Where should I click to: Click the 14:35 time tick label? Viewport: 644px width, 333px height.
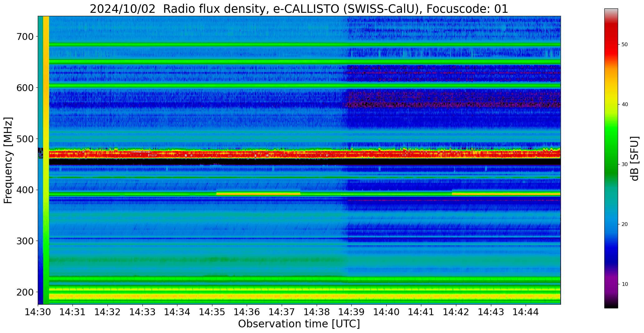(x=212, y=312)
